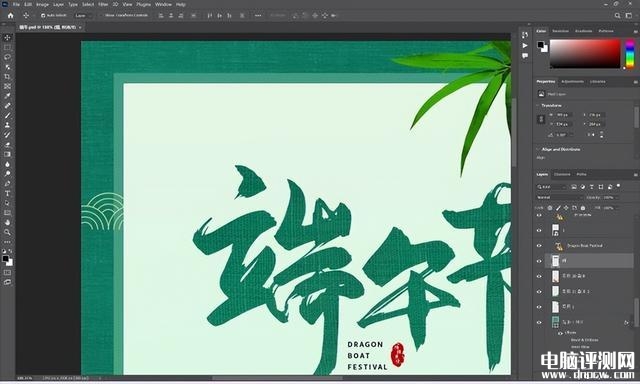Toggle layer filtering on/off switch
Viewport: 640px width, 384px height.
point(619,186)
